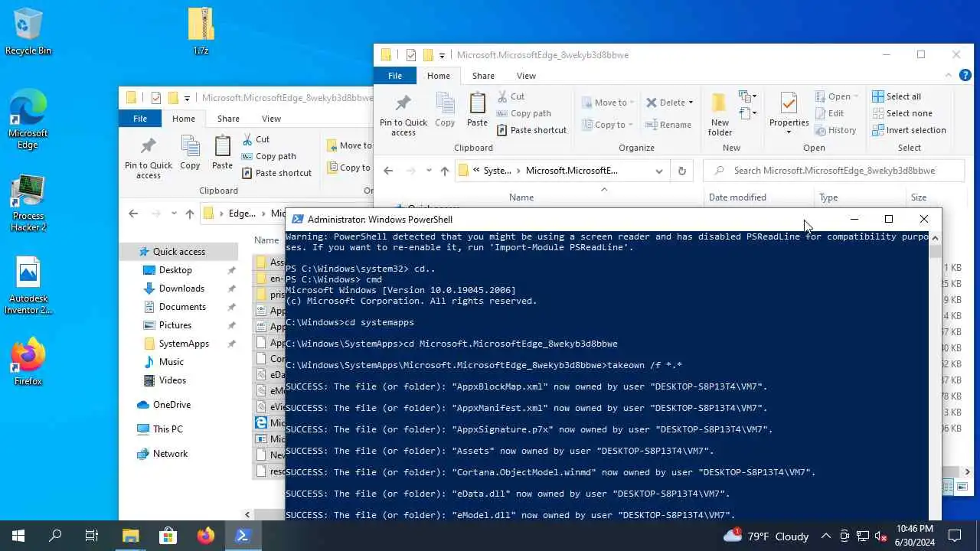Select Process Hacker 2 desktop icon

(28, 203)
